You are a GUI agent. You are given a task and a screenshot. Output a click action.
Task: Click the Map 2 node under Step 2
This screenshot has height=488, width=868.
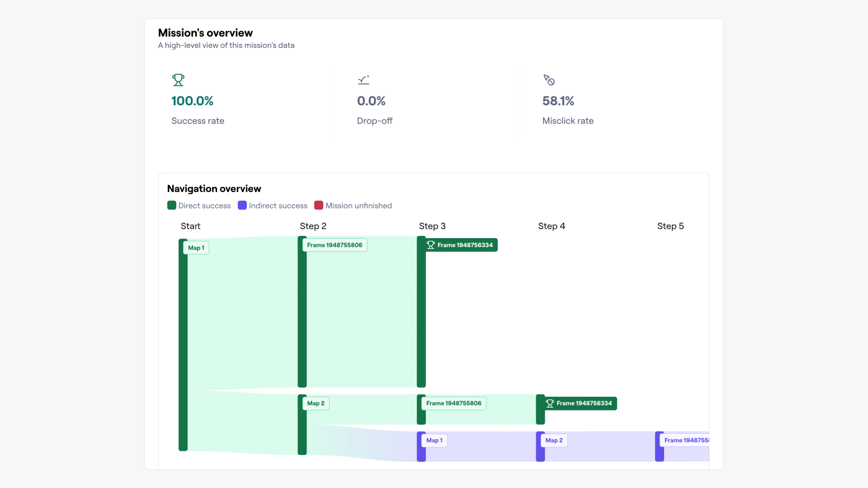(x=315, y=403)
